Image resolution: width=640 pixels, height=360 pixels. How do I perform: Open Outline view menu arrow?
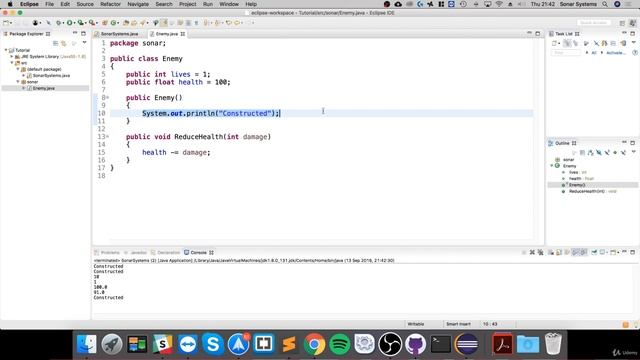(633, 152)
